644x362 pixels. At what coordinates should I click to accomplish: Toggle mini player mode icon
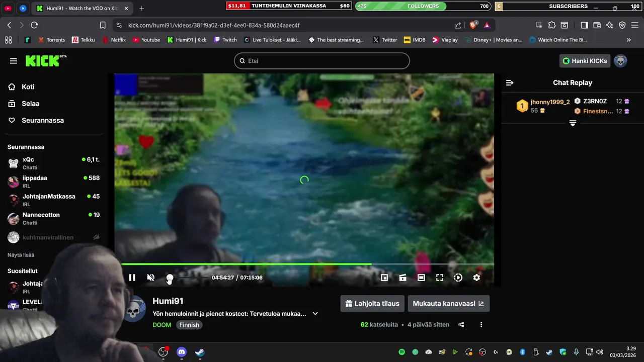384,278
